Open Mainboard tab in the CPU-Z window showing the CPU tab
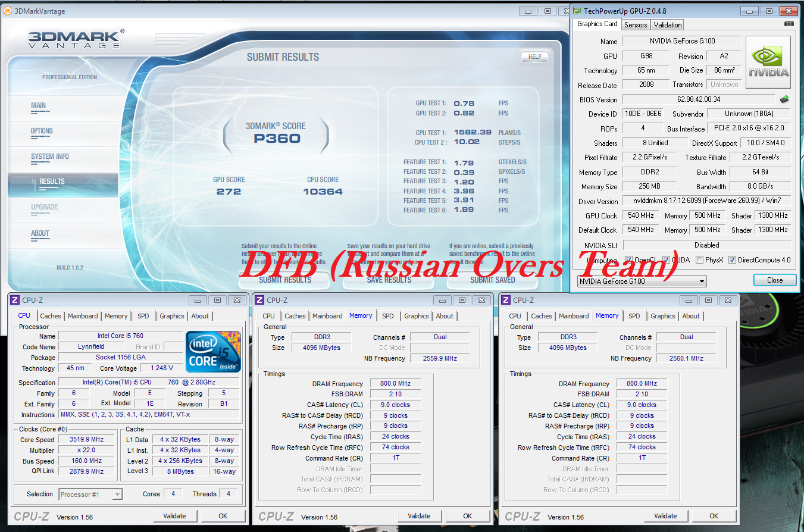 coord(83,316)
